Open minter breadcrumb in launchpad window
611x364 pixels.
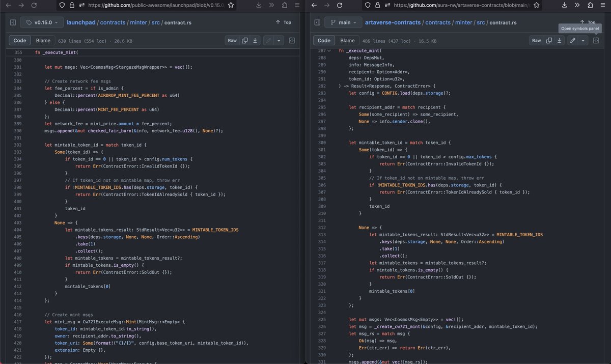click(139, 22)
